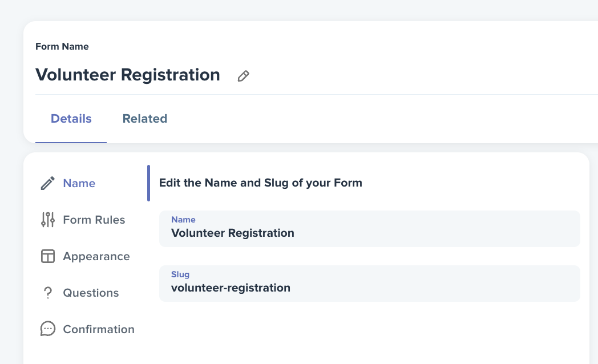The image size is (598, 364).
Task: Select the Name section label in sidebar
Action: (79, 183)
